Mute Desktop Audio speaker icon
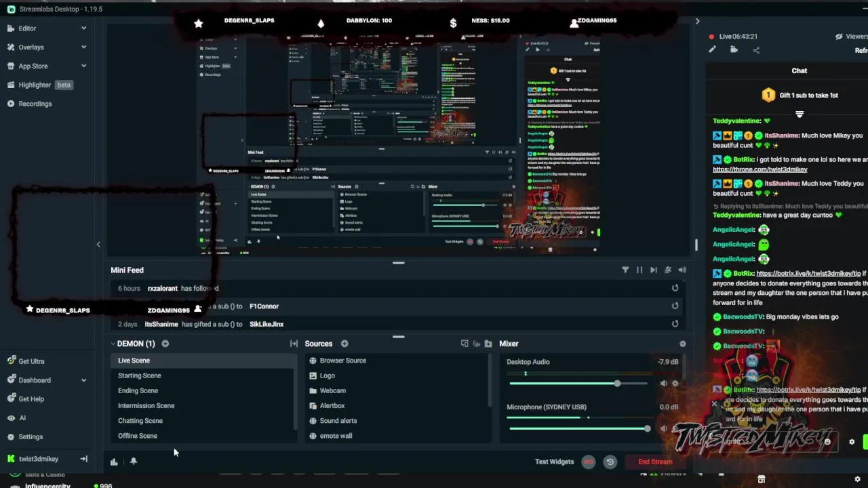868x488 pixels. click(664, 384)
